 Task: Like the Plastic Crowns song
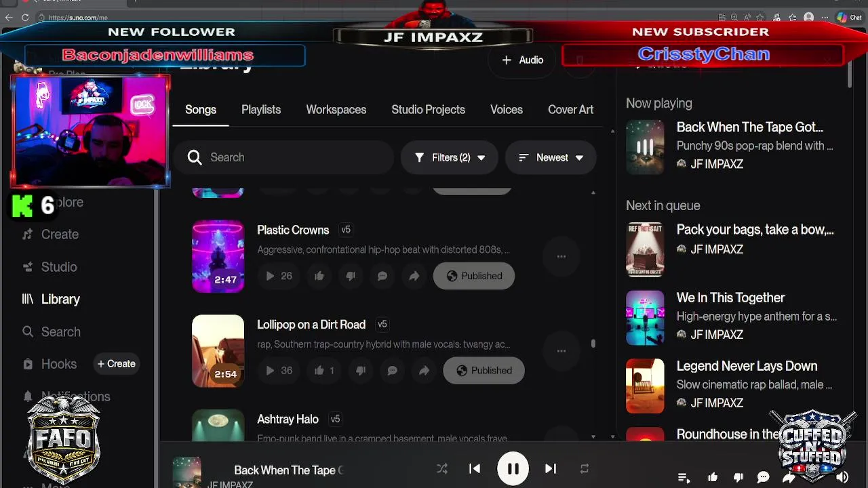click(319, 276)
